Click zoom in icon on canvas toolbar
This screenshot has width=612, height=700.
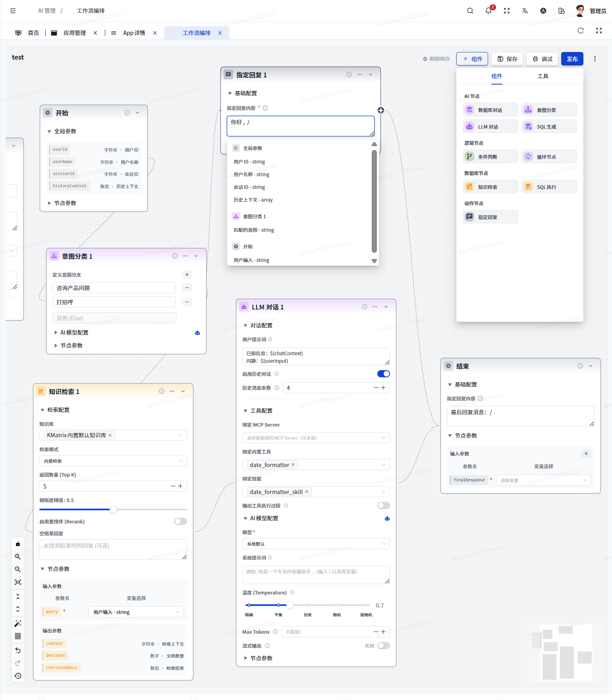point(18,557)
